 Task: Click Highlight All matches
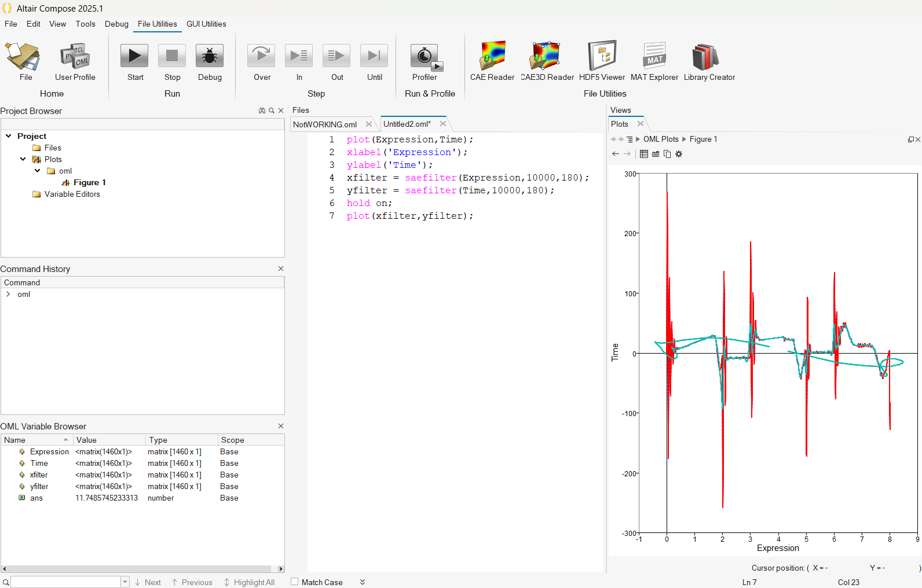tap(249, 582)
